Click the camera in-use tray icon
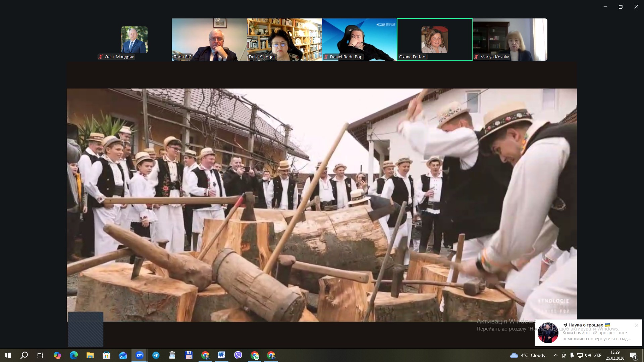This screenshot has width=644, height=362. point(564,355)
